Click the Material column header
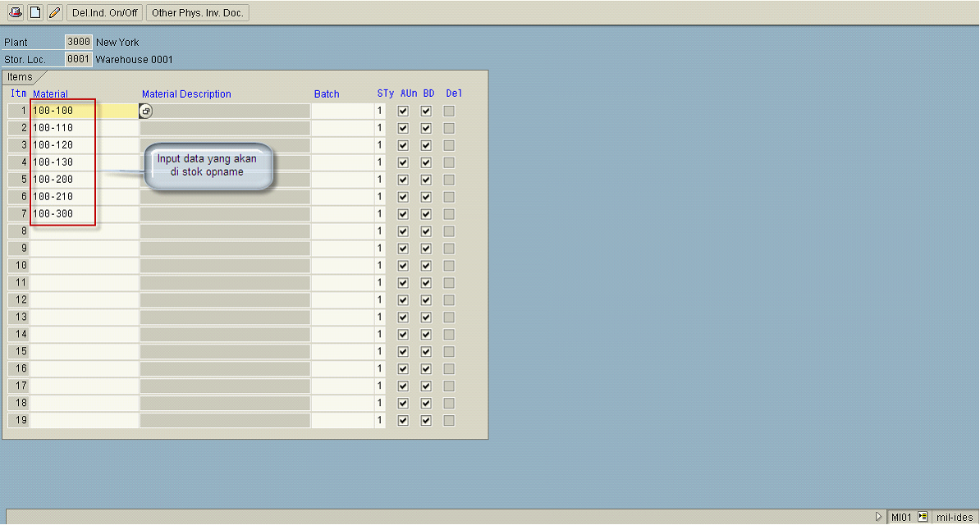Screen dimensions: 980x525 [x=50, y=94]
